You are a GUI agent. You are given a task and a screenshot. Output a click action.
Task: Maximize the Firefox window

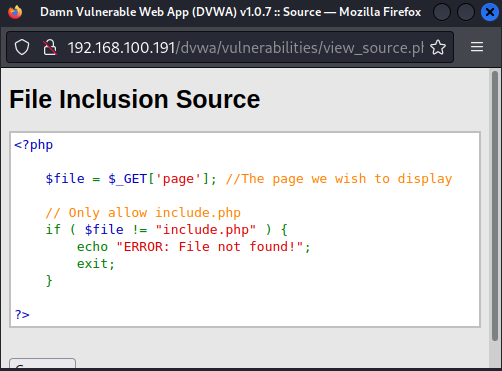click(466, 12)
